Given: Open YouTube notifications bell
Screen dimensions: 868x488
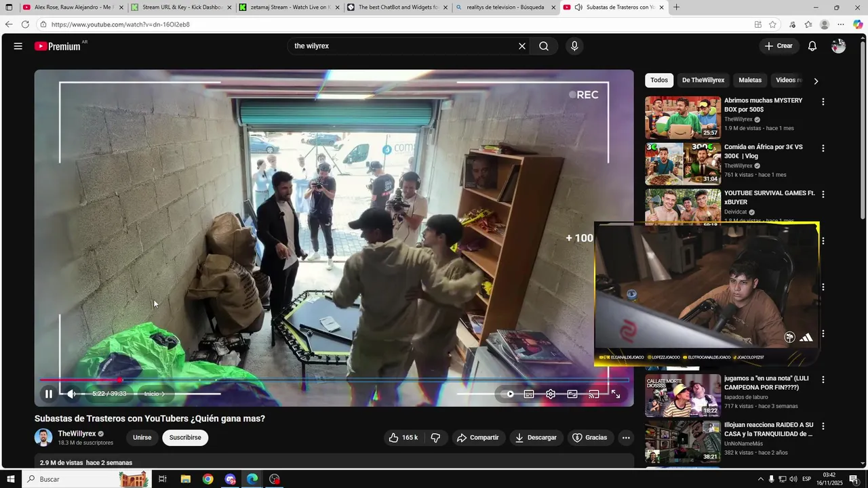Looking at the screenshot, I should (812, 46).
